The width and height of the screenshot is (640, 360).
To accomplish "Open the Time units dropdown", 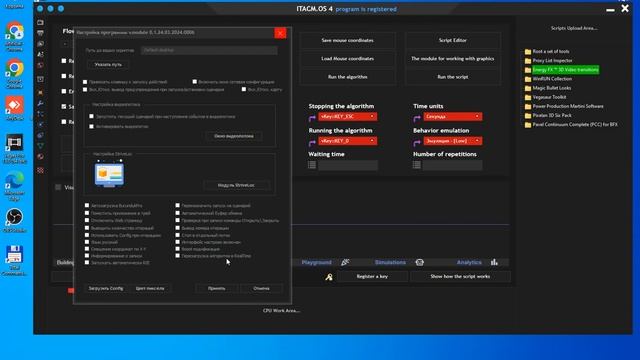I will coord(453,117).
